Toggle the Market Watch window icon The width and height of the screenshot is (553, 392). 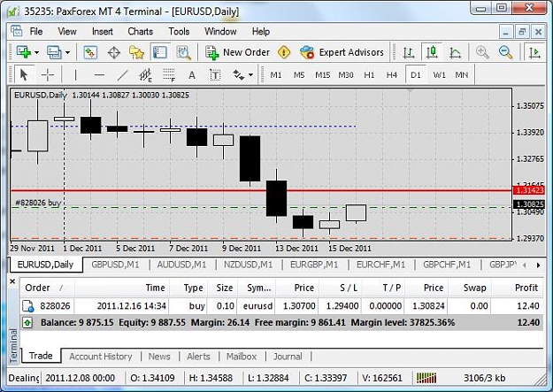click(x=90, y=52)
